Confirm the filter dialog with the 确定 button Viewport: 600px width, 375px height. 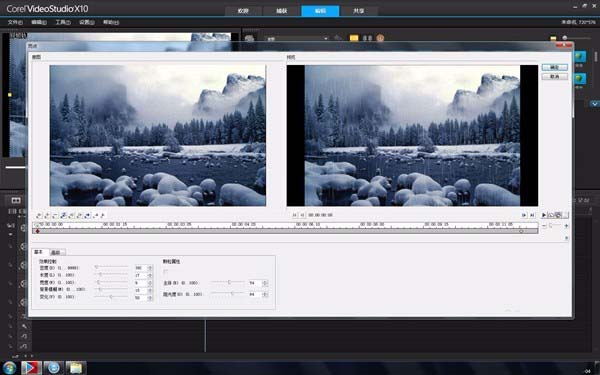click(x=554, y=67)
